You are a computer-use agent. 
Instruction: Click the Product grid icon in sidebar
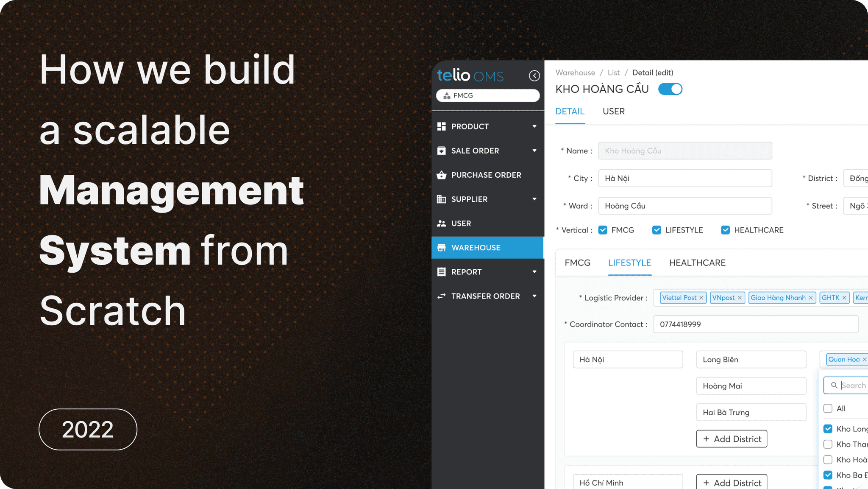(x=441, y=126)
